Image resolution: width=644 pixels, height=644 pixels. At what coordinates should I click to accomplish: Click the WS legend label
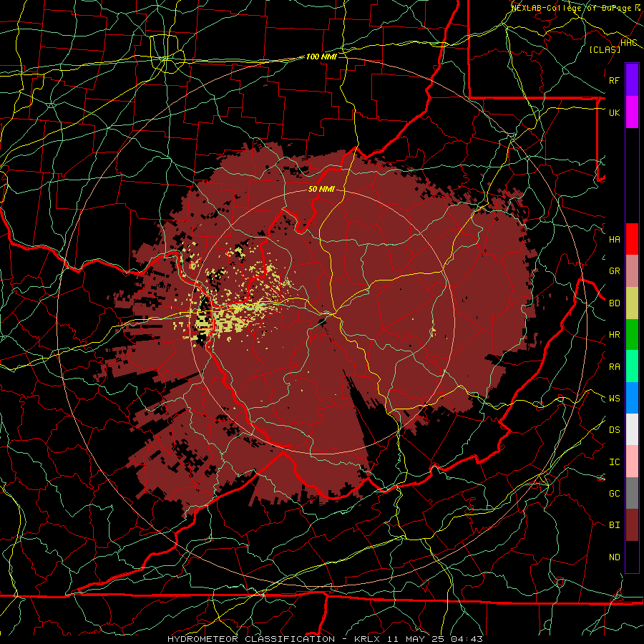pos(615,398)
